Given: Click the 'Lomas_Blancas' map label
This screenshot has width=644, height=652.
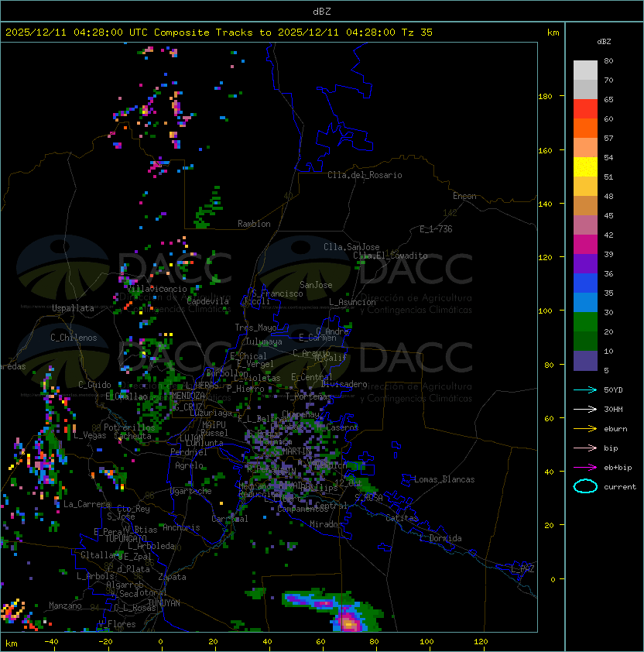Looking at the screenshot, I should [444, 479].
